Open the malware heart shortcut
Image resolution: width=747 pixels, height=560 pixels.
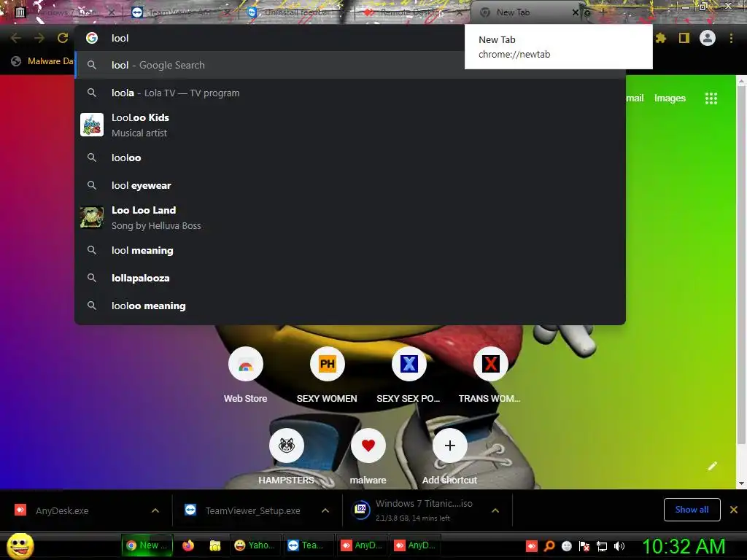(x=368, y=457)
